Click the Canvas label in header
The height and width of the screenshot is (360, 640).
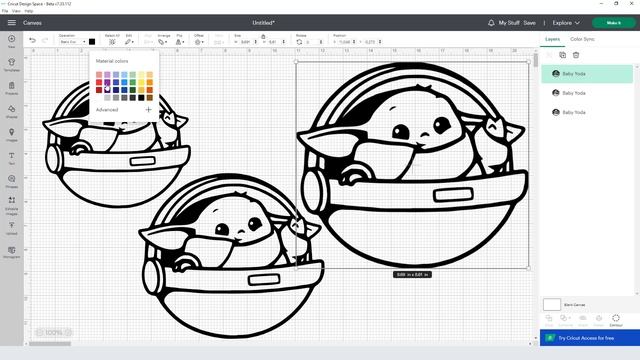pos(32,23)
